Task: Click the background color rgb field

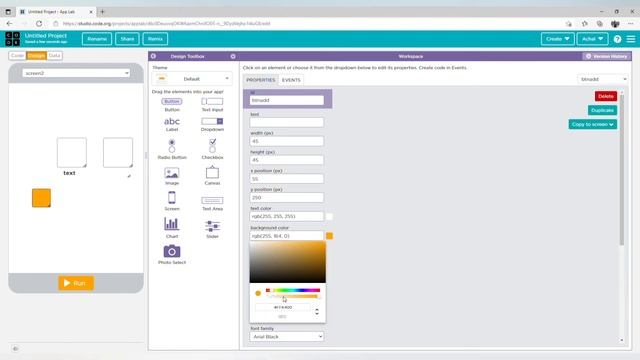Action: tap(287, 236)
